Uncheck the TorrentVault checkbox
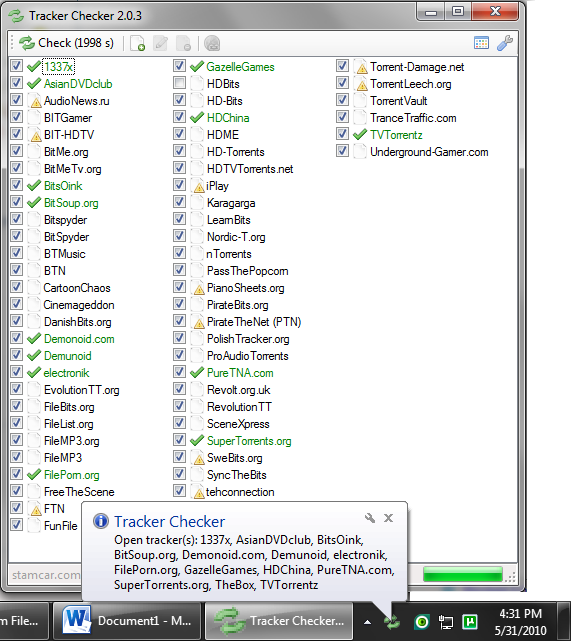 [342, 100]
